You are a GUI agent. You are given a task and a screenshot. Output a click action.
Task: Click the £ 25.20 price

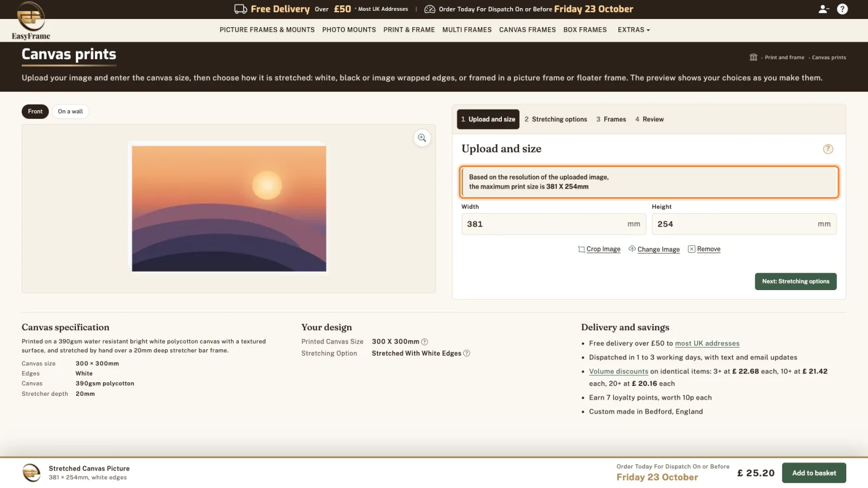point(756,473)
